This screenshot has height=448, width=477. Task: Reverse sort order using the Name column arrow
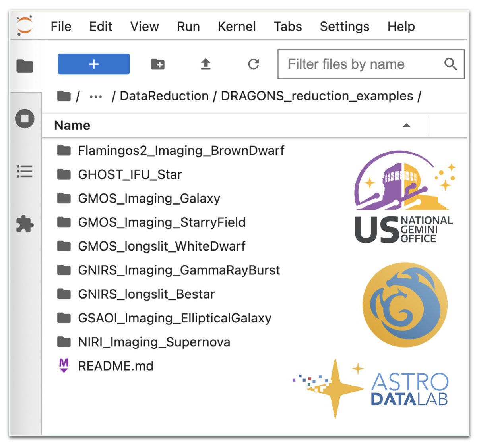[406, 125]
